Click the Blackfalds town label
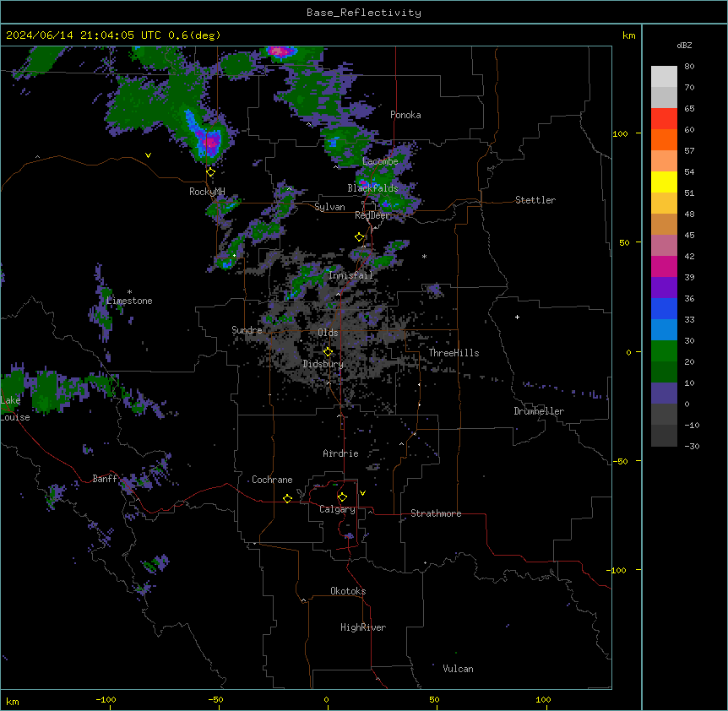Screen dimensions: 728x711 click(372, 188)
